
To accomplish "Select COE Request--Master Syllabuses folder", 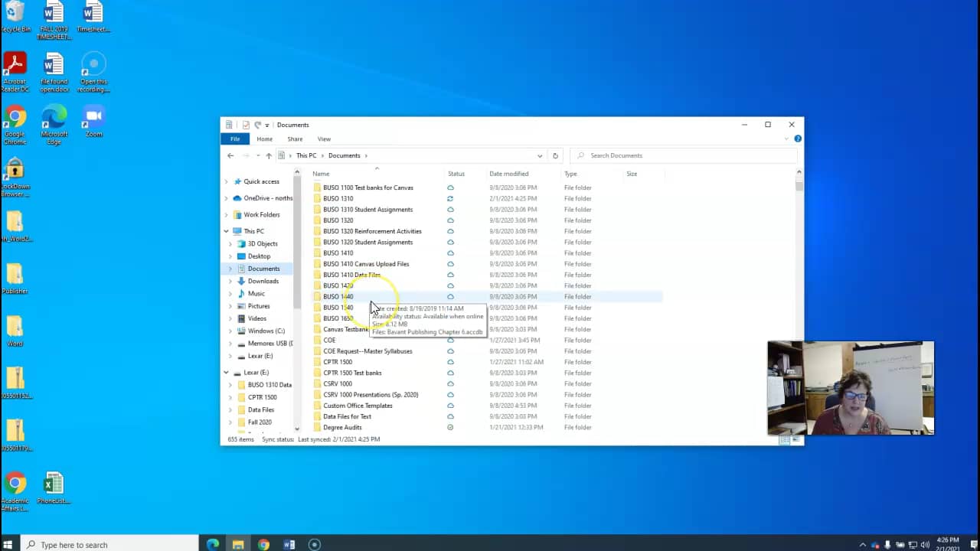I will coord(367,351).
